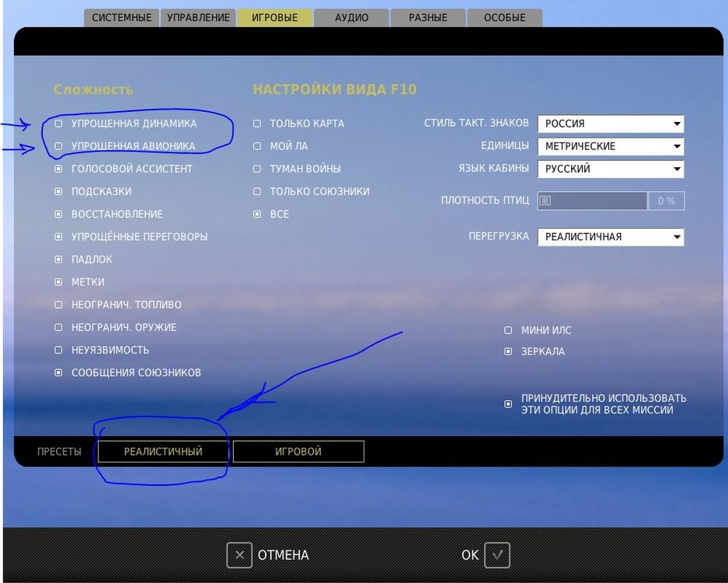
Task: Apply the ИГРОВОЙ preset button
Action: tap(298, 452)
